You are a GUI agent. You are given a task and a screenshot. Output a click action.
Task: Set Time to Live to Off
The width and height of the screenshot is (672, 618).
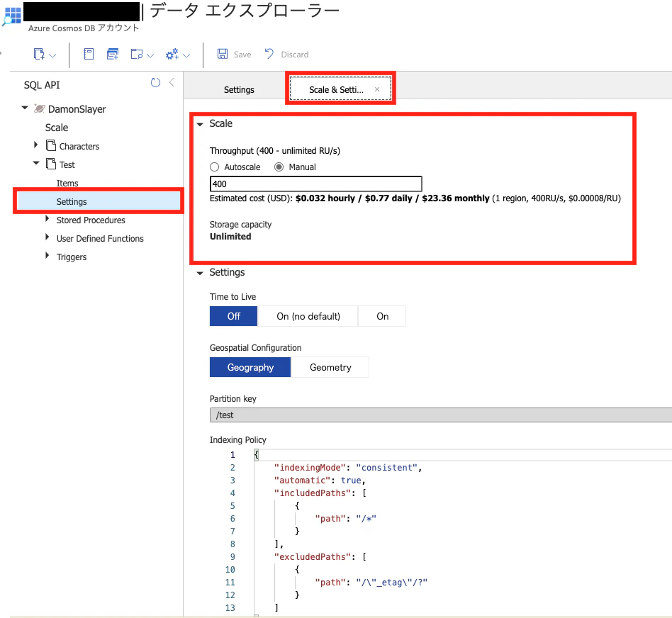(x=234, y=316)
